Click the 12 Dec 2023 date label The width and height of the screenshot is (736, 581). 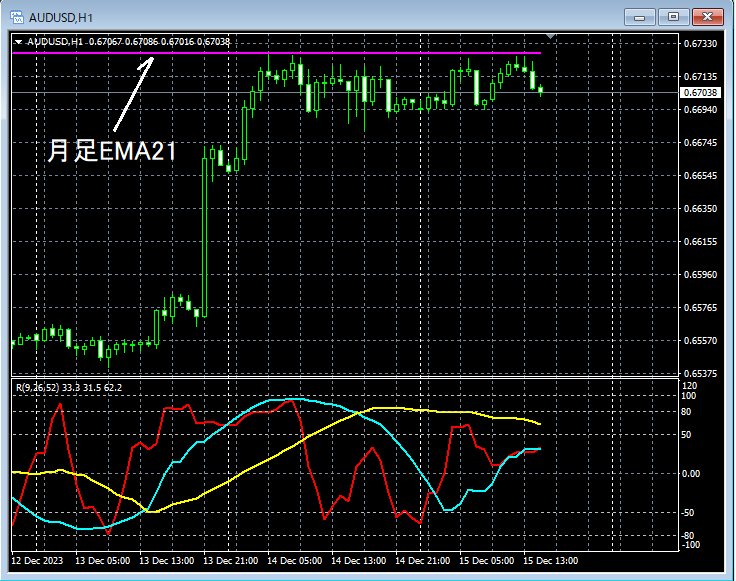point(37,560)
